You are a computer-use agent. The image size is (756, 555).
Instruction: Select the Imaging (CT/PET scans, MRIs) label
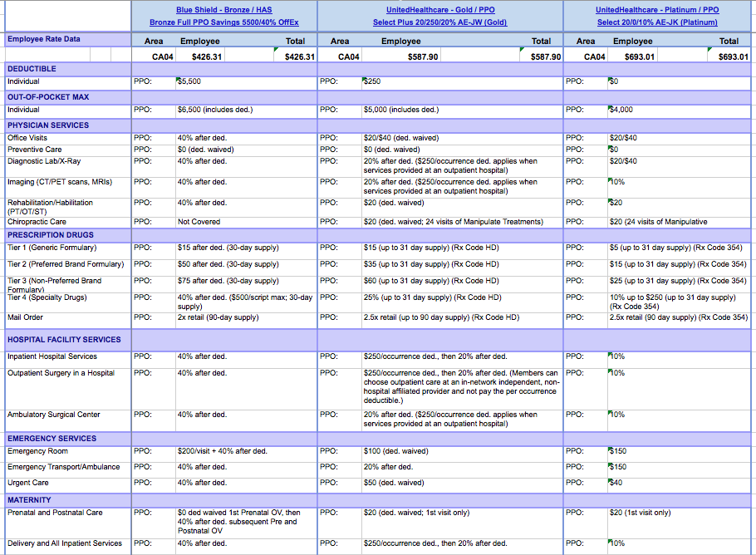pos(68,187)
